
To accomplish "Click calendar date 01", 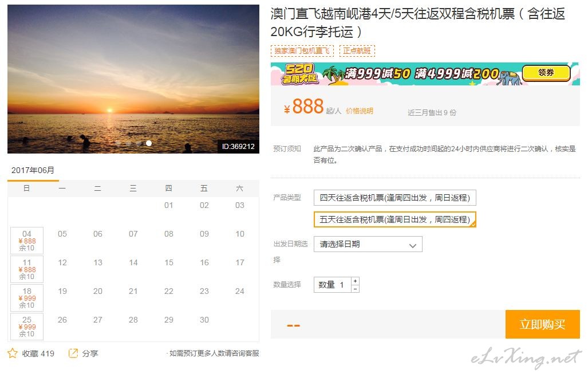I will [169, 205].
